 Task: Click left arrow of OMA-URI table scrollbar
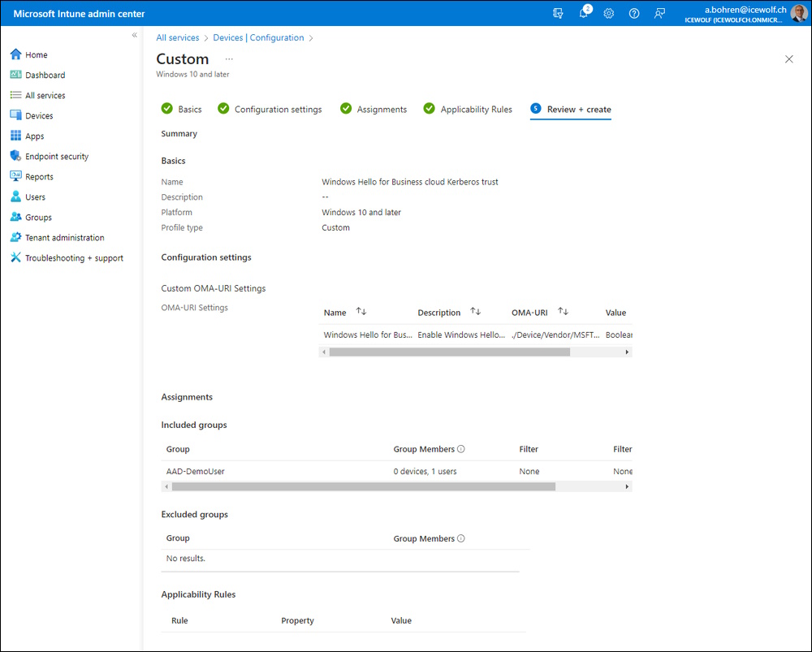point(324,352)
